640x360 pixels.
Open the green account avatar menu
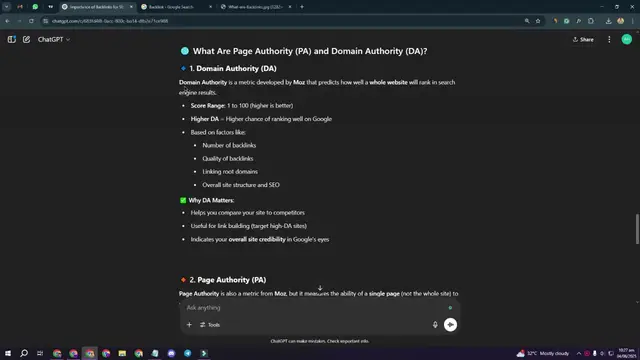pyautogui.click(x=627, y=39)
